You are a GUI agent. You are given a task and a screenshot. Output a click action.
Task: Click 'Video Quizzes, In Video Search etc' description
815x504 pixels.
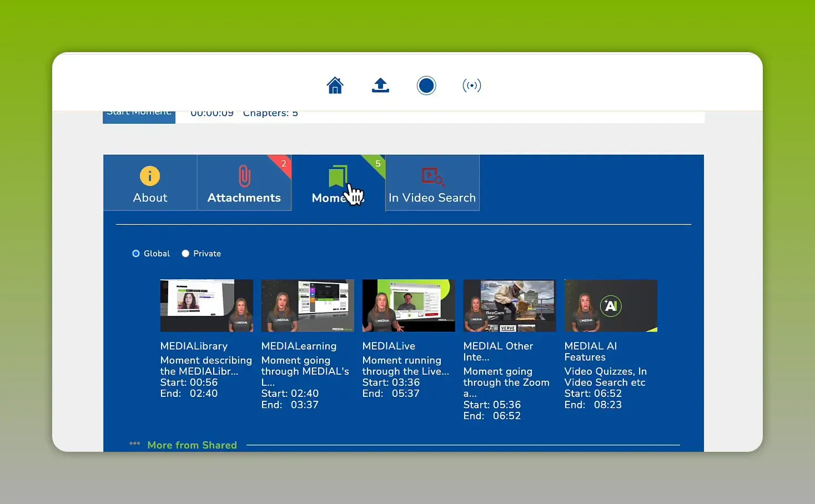pos(605,377)
